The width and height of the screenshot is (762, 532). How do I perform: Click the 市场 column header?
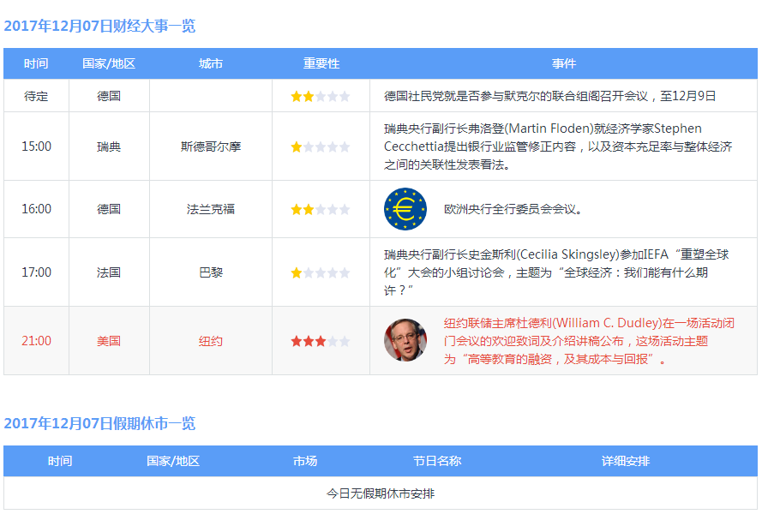(304, 461)
